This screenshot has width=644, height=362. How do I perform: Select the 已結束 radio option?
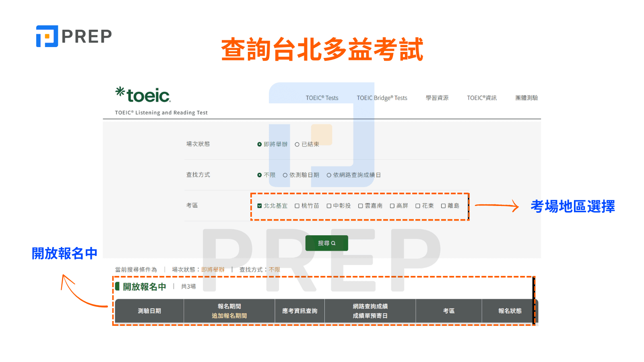(x=297, y=144)
